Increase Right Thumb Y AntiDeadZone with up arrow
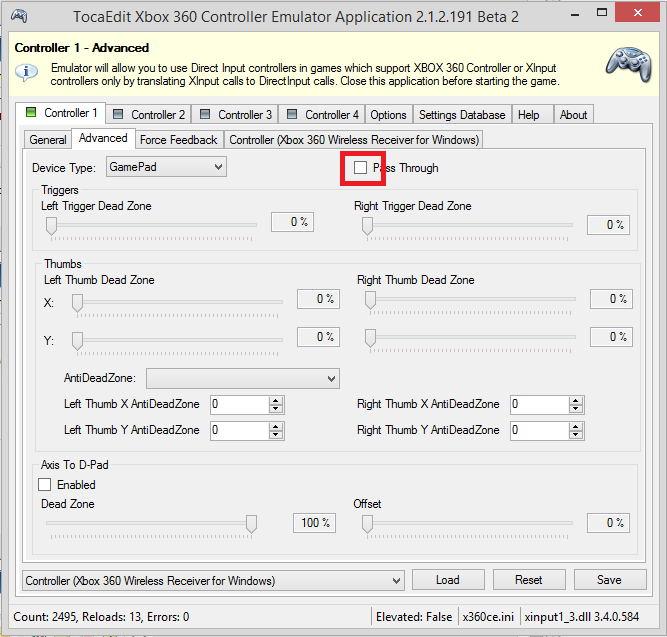 coord(576,427)
